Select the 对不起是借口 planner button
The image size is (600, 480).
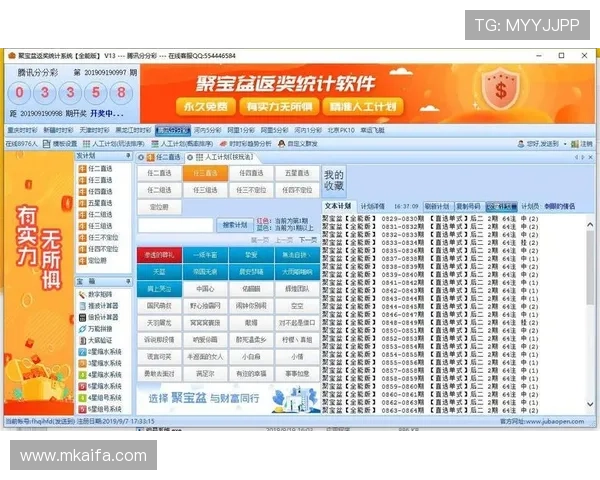point(297,323)
